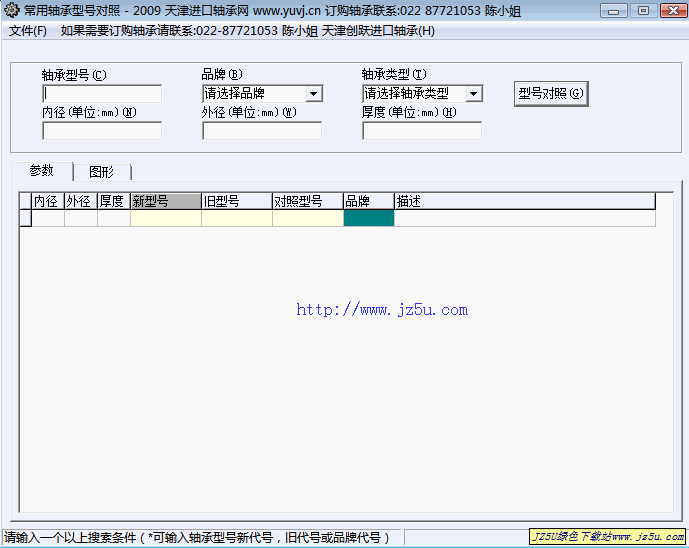689x548 pixels.
Task: Click the application gear icon in title bar
Action: click(11, 10)
